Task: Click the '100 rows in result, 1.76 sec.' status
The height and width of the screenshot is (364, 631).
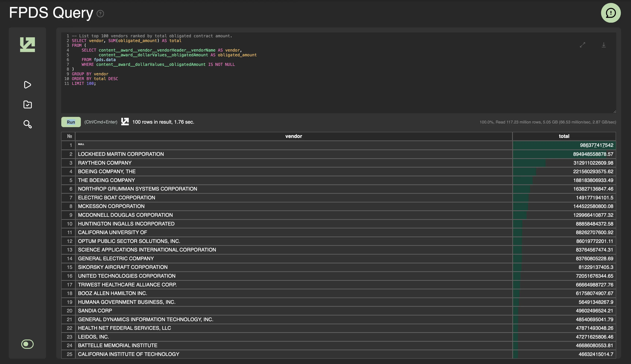Action: 163,122
